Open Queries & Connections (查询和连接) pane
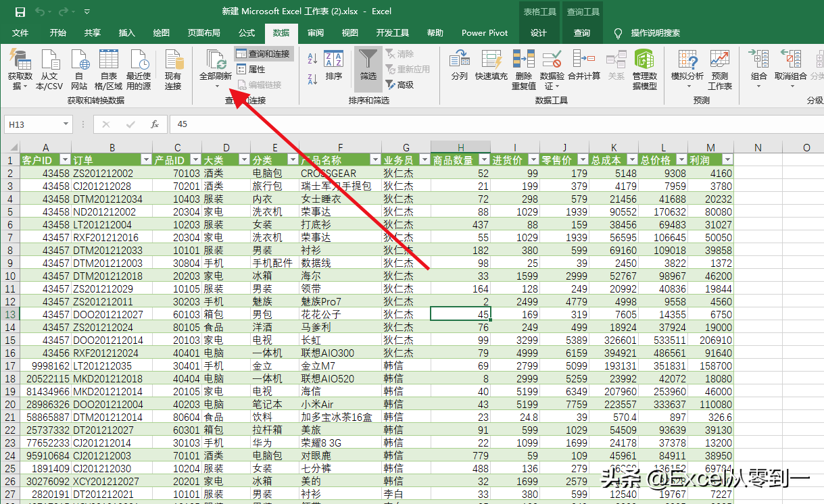Viewport: 824px width, 504px height. tap(264, 53)
